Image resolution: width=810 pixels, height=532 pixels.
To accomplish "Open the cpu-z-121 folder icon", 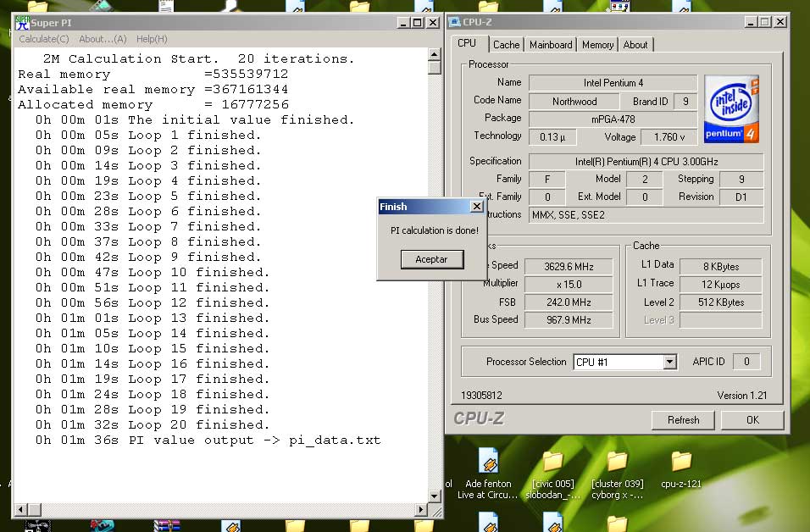I will click(x=681, y=462).
